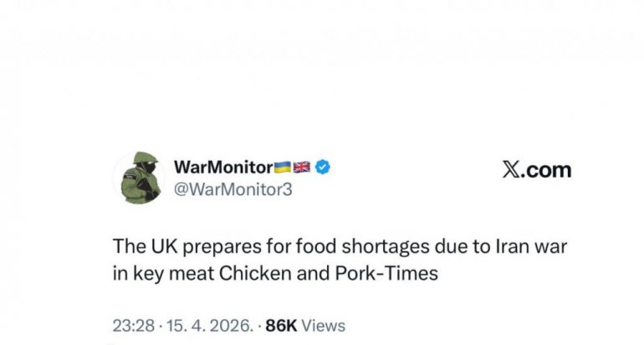
Task: Click the UK flag emoji beside WarMonitor
Action: [x=301, y=167]
